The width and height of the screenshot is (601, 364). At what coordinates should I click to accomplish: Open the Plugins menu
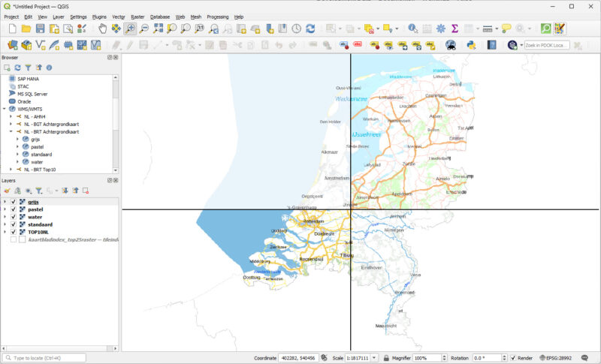[99, 17]
